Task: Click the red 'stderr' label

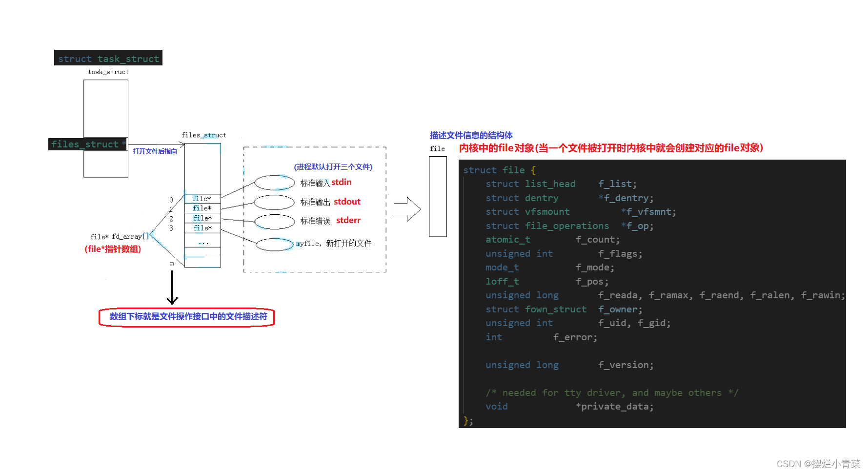Action: pyautogui.click(x=348, y=220)
